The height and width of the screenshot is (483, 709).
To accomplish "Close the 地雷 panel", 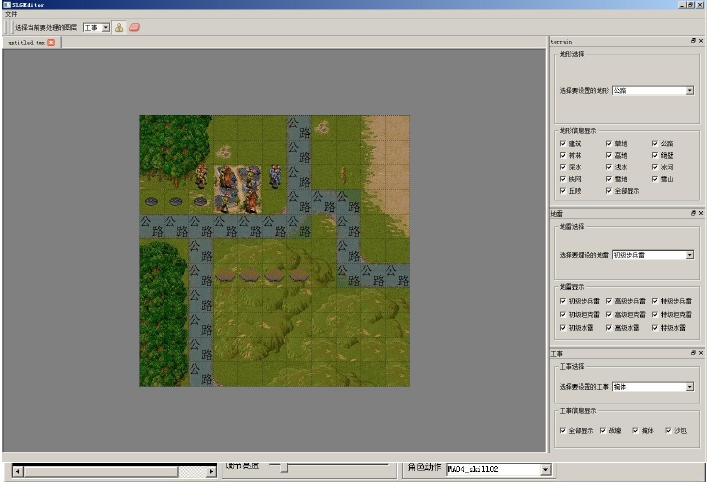I will click(701, 213).
